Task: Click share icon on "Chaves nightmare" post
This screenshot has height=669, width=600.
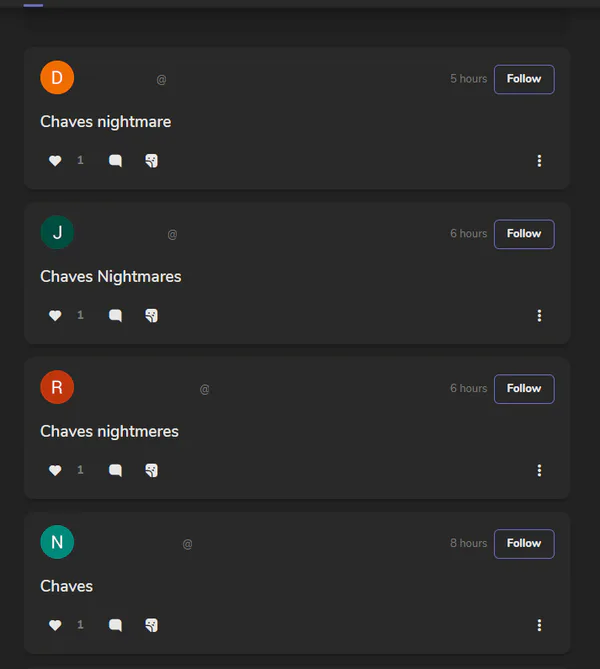Action: (151, 161)
